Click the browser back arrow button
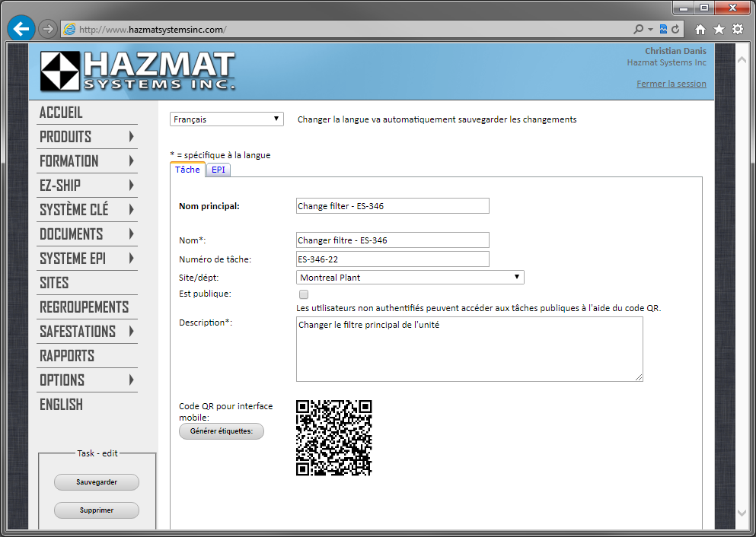Viewport: 756px width, 537px height. tap(21, 29)
